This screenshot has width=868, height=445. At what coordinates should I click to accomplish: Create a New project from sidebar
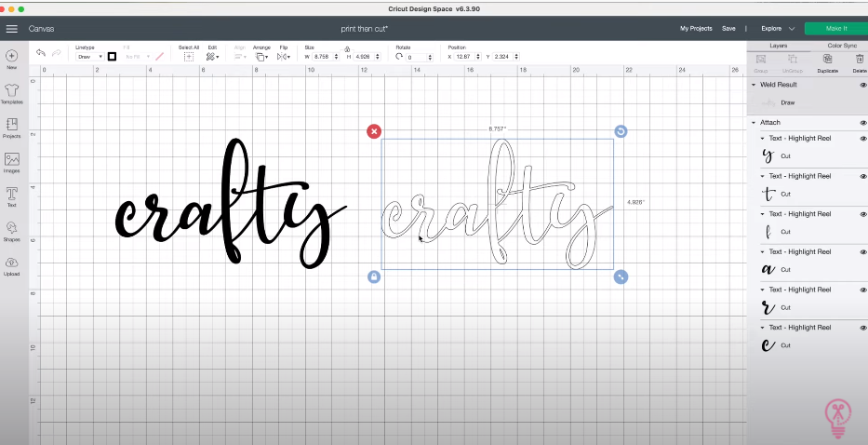(11, 60)
